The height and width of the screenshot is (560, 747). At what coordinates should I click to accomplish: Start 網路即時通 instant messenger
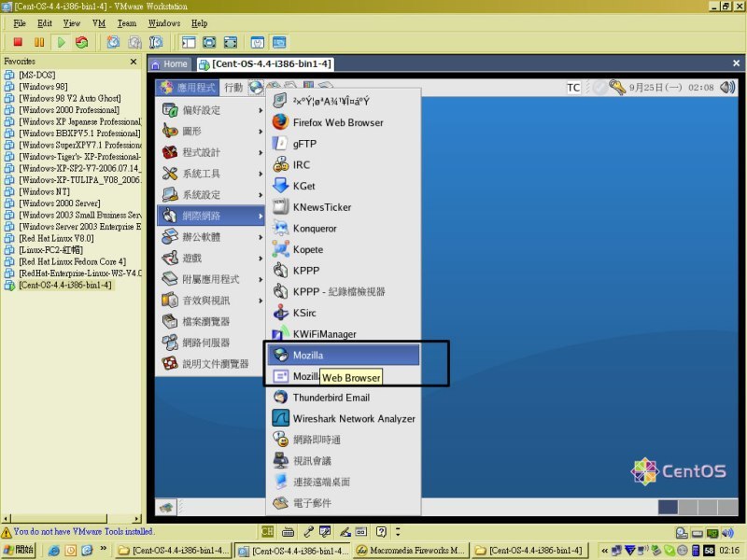(343, 440)
